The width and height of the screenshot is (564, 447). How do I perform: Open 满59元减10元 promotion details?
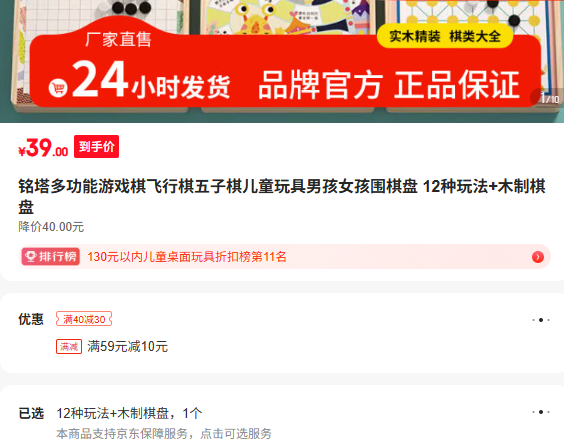tap(127, 347)
